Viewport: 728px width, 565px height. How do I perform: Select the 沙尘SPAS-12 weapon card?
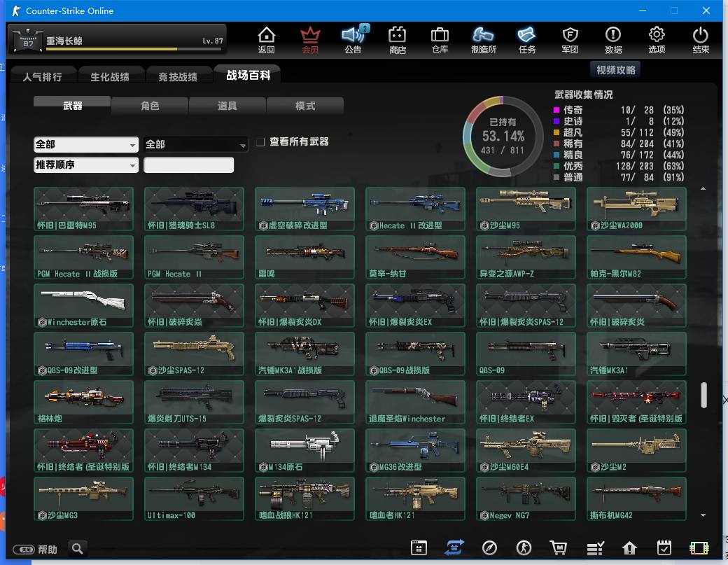tap(194, 354)
